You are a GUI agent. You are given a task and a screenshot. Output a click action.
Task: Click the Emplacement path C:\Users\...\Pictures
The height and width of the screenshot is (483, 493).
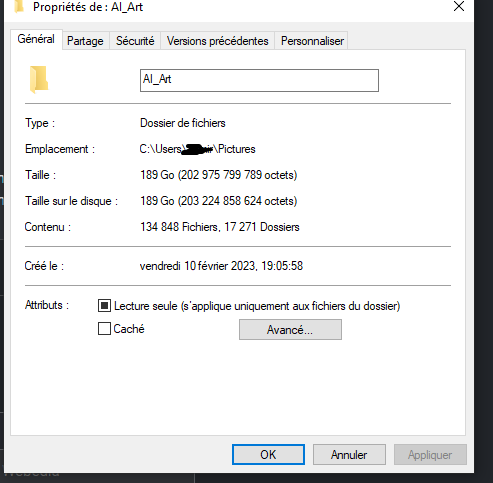[x=197, y=149]
